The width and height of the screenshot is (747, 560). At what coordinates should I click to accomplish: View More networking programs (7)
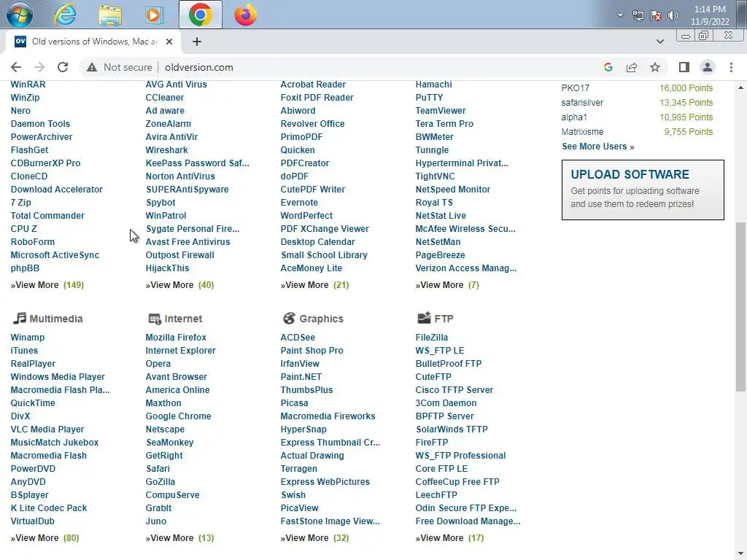coord(447,285)
